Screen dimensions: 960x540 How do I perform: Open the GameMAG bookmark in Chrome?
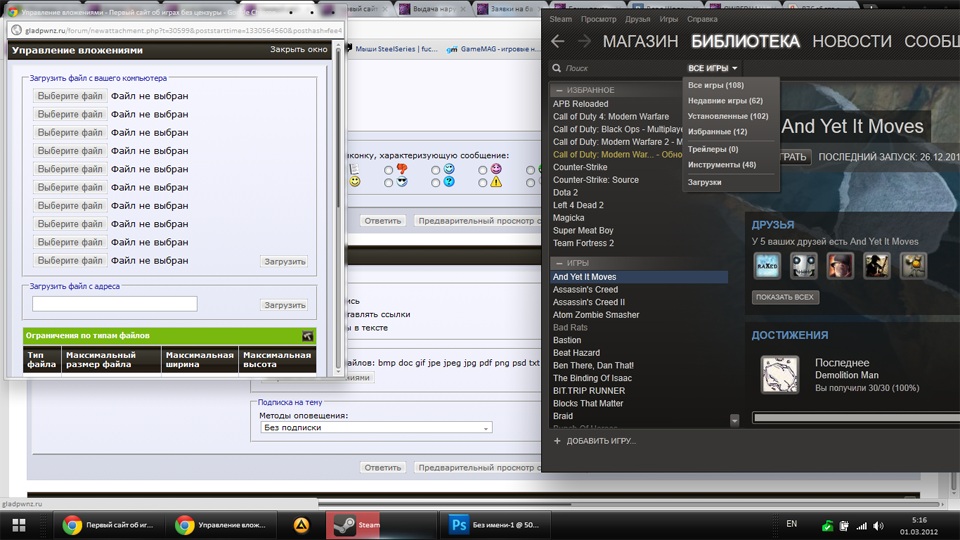pos(492,49)
